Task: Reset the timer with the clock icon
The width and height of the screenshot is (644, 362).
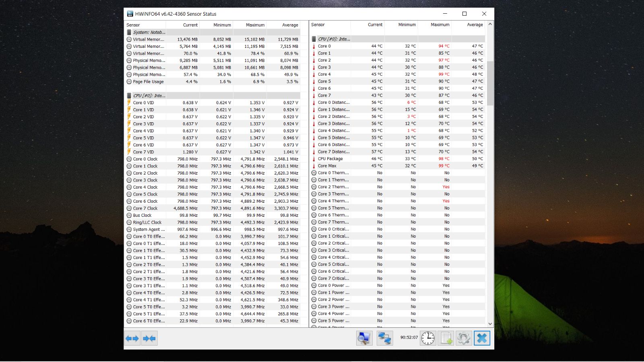Action: click(428, 338)
